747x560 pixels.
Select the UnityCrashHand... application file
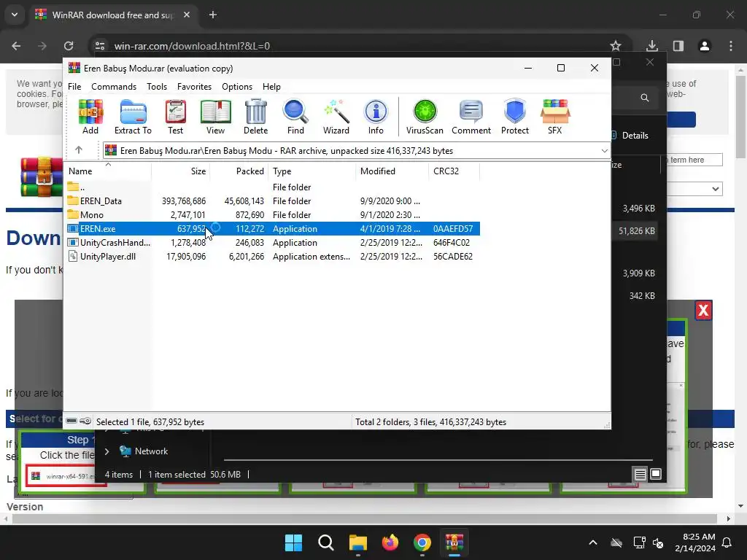pos(272,242)
